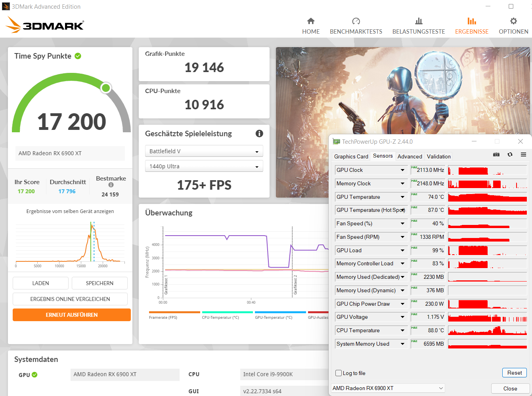Select the GPU-Z Sensors tab
Image resolution: width=532 pixels, height=396 pixels.
pyautogui.click(x=383, y=156)
